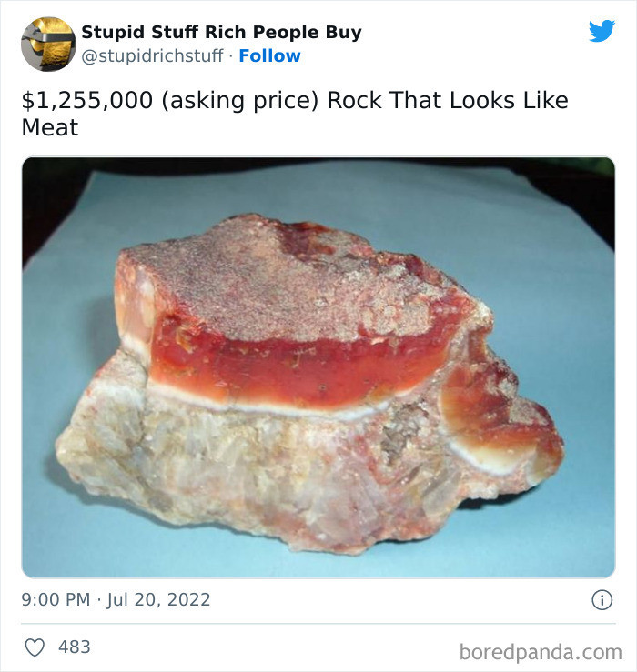Like the tweet with the heart icon

pos(35,647)
